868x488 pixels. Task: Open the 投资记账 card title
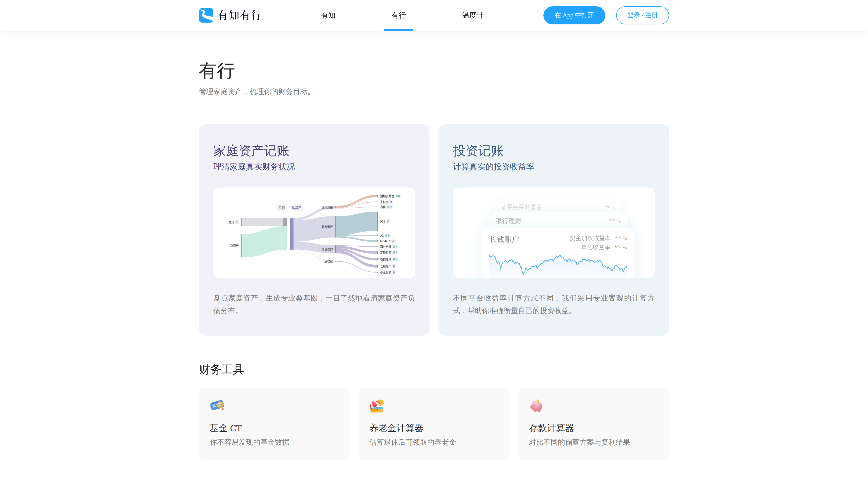click(478, 150)
